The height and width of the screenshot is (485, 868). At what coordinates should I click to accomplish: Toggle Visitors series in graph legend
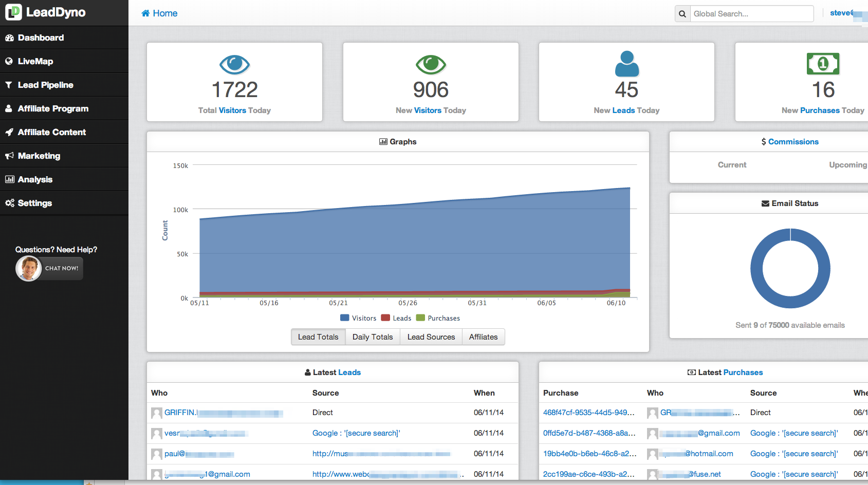359,318
